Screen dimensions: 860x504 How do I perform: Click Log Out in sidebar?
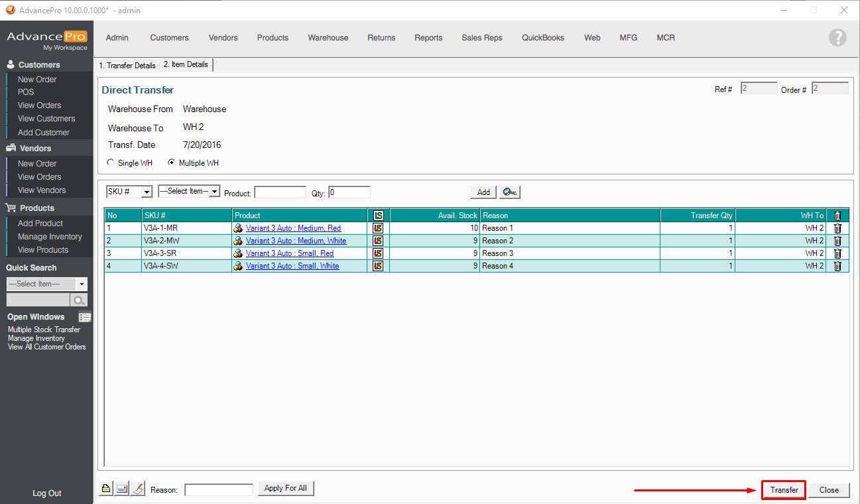(x=47, y=493)
